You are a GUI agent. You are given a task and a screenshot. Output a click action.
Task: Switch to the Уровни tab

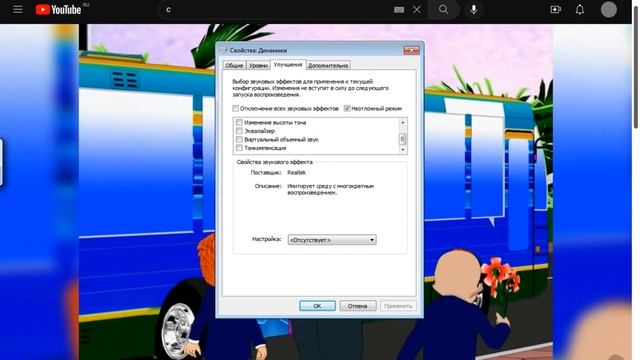258,65
